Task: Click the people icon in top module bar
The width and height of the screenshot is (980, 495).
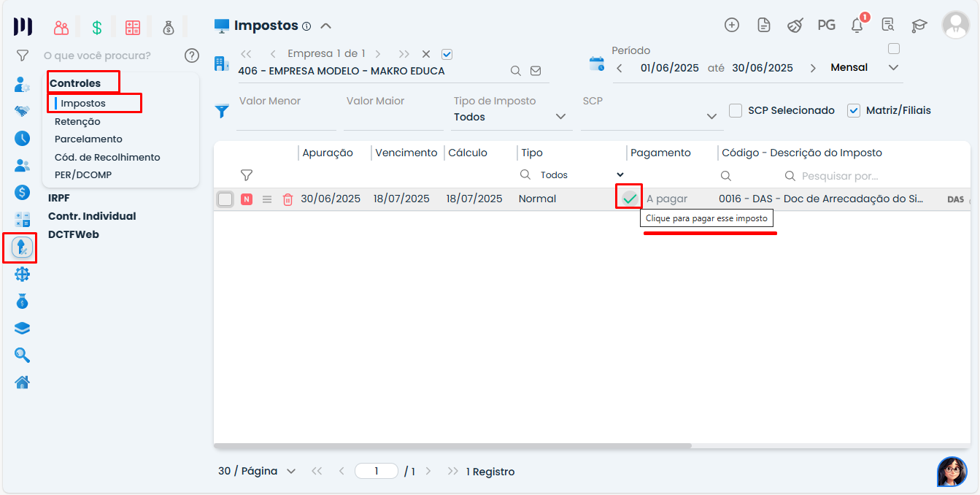Action: (61, 28)
